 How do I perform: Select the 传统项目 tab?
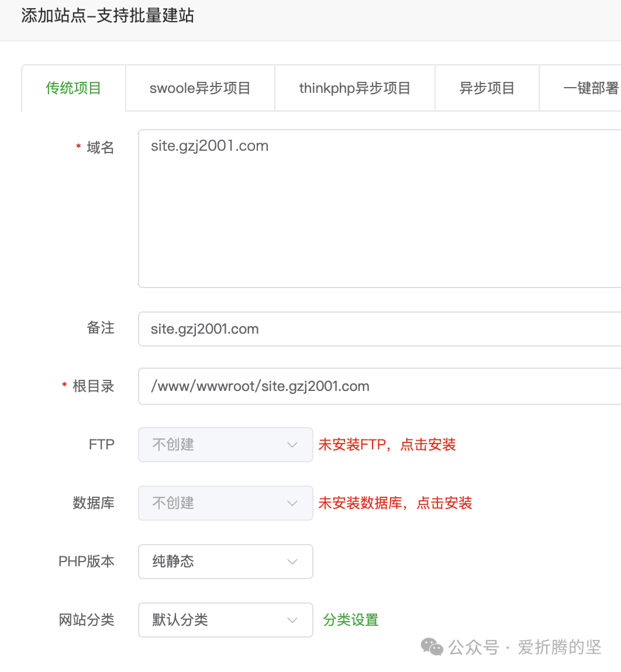point(73,88)
